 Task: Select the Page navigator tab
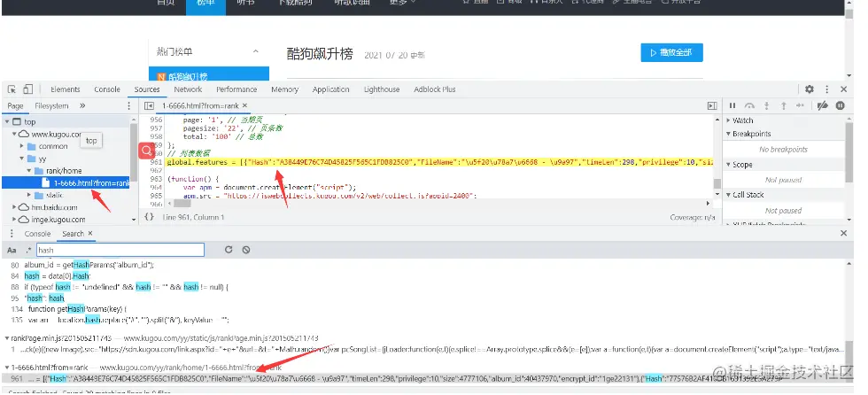(x=16, y=105)
